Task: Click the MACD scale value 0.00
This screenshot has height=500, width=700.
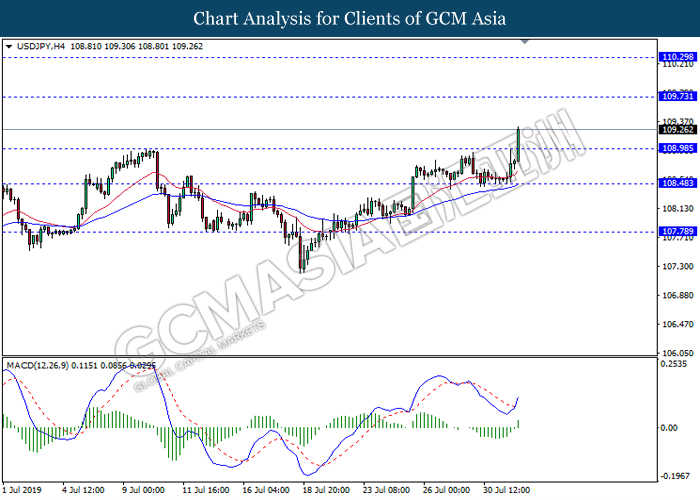Action: [x=669, y=428]
